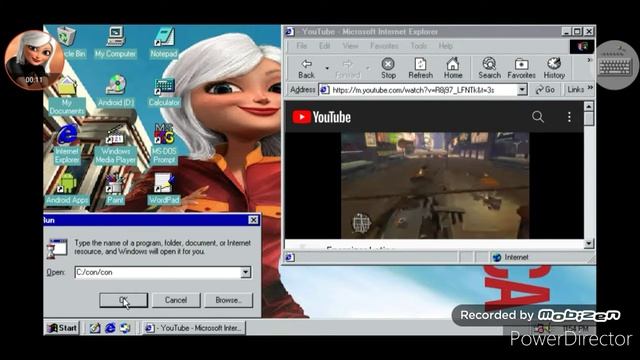Expand the Links bar chevron
Viewport: 640px width, 360px height.
(590, 88)
